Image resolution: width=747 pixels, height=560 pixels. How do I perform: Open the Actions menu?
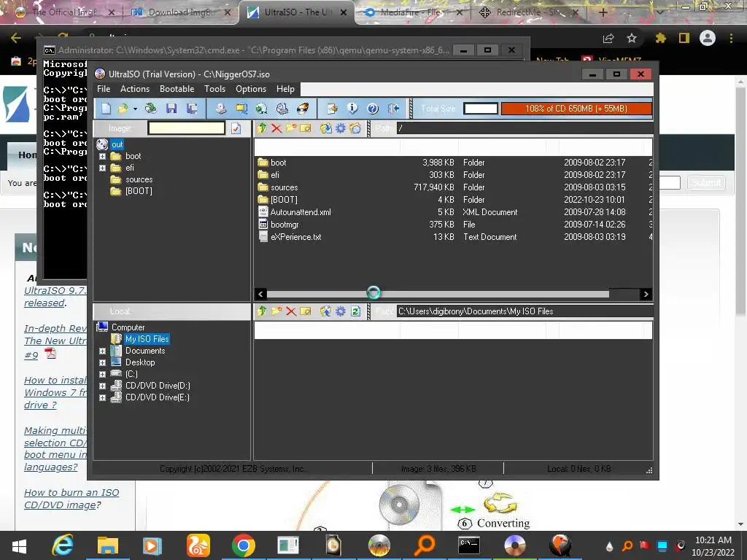point(135,89)
